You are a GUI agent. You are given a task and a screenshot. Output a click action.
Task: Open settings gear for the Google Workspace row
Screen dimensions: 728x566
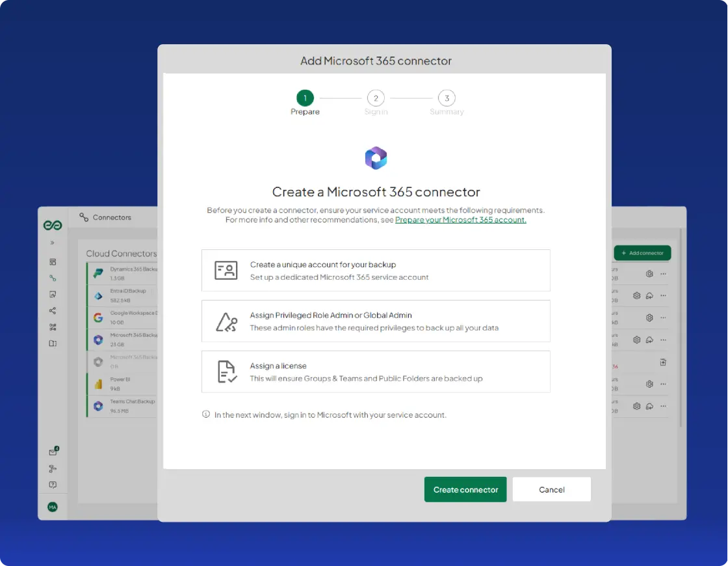point(649,318)
